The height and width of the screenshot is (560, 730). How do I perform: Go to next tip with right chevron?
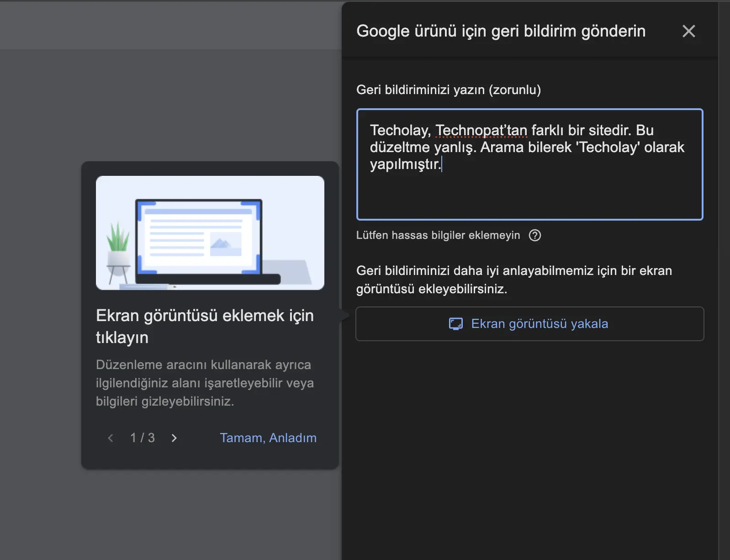[174, 438]
